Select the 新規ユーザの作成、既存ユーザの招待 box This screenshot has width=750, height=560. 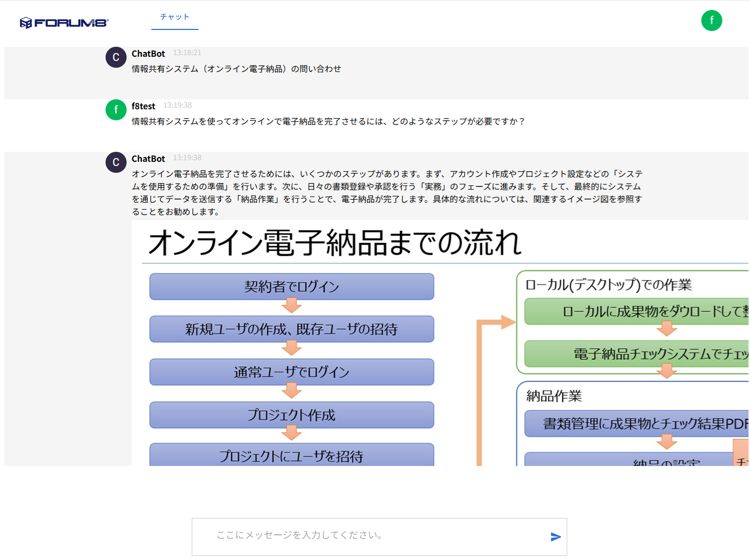tap(291, 329)
